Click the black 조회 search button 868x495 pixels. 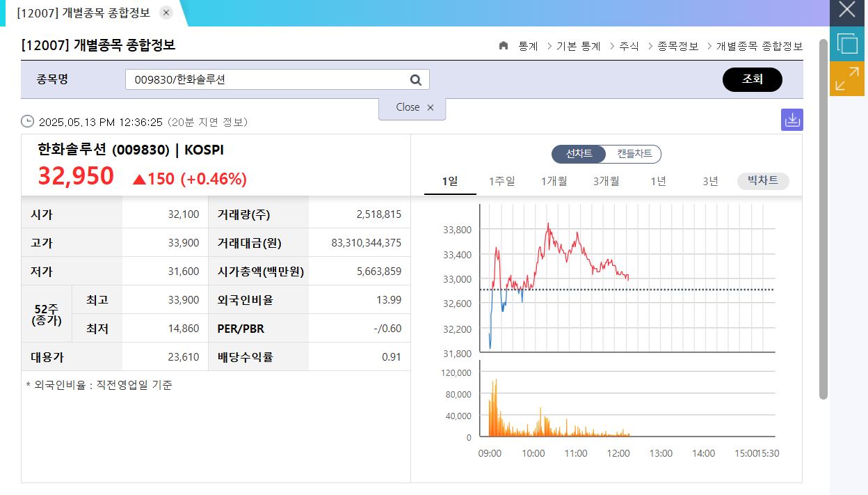(752, 79)
